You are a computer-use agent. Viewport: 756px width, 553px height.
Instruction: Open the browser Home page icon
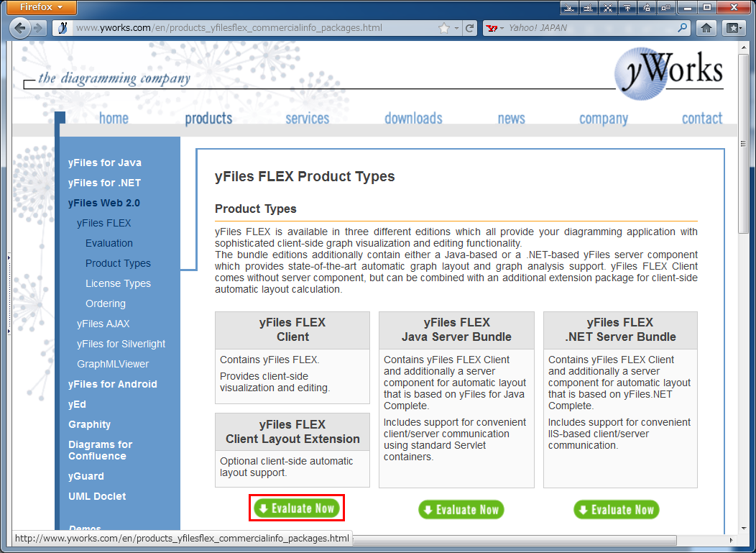point(706,28)
